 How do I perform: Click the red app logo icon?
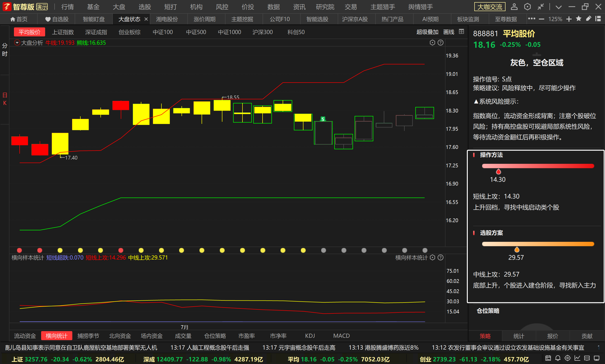pyautogui.click(x=7, y=7)
